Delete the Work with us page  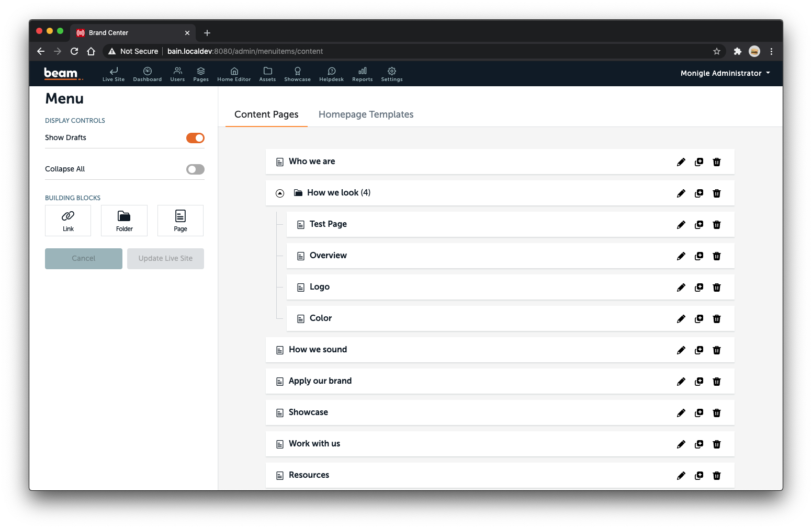click(717, 444)
